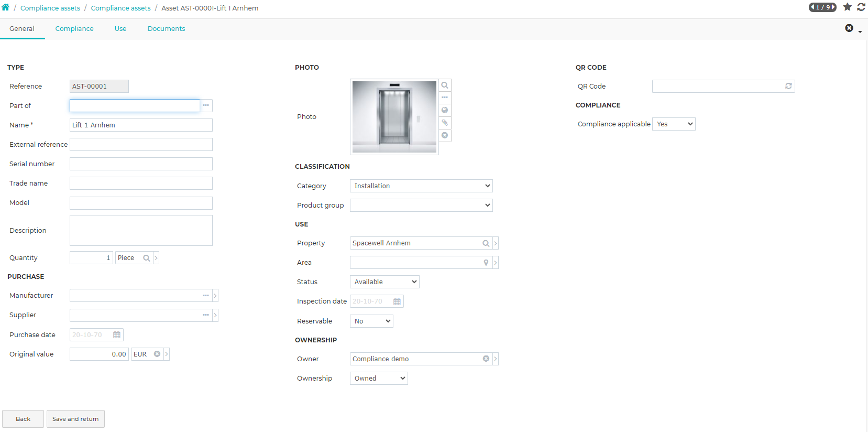This screenshot has height=432, width=868.
Task: Pick Area using map pin icon
Action: (x=486, y=263)
